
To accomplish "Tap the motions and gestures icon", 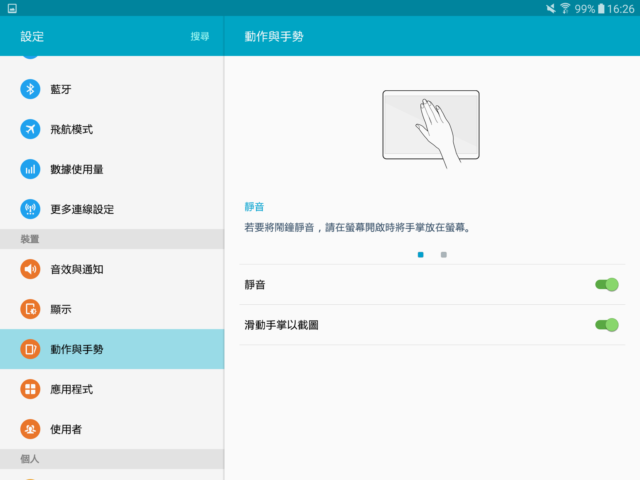I will (30, 349).
